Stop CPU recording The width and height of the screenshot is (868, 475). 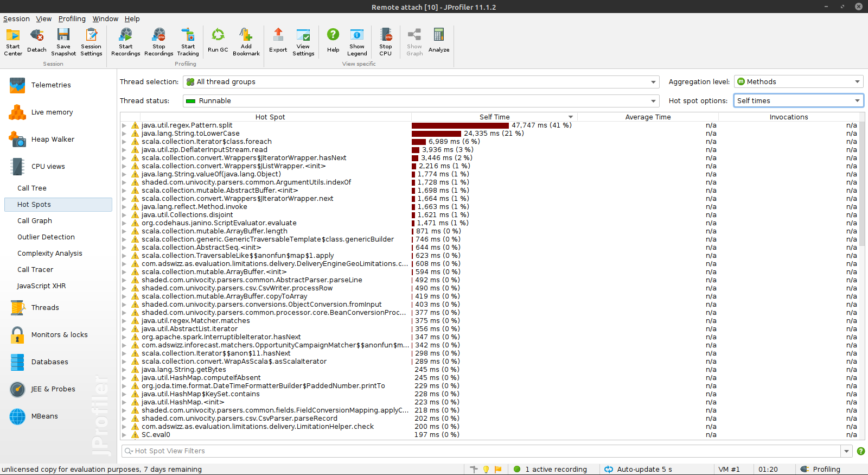tap(386, 42)
